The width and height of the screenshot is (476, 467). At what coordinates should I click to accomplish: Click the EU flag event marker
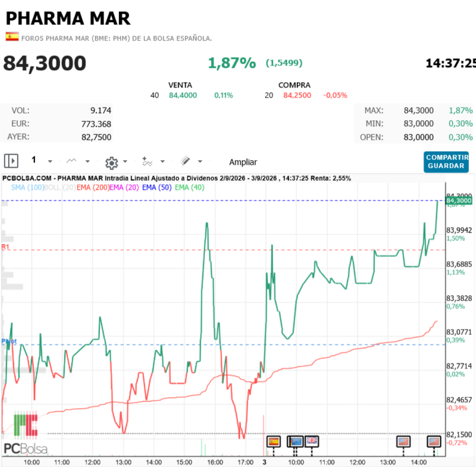[x=295, y=441]
